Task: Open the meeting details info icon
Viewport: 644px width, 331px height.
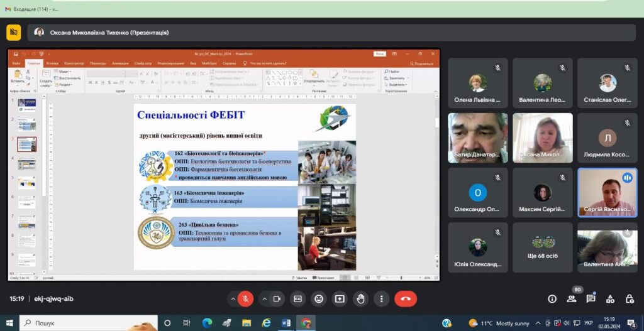Action: (x=552, y=299)
